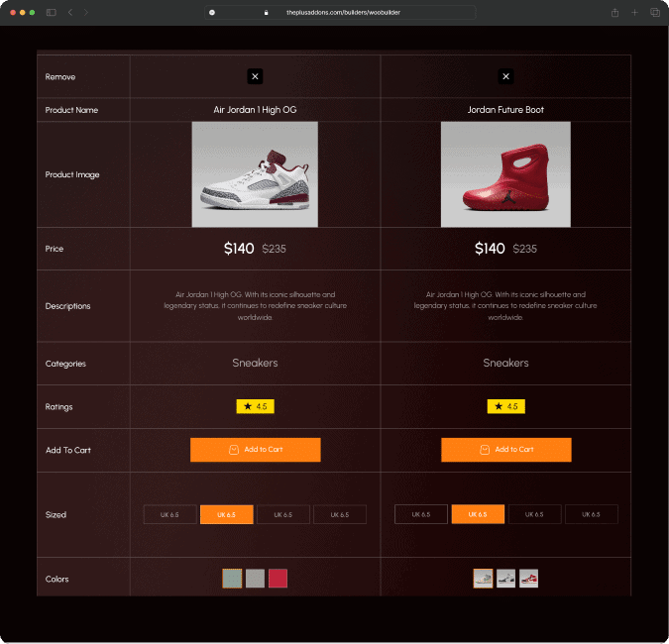Open the Sneakers category under Air Jordan
This screenshot has width=669, height=644.
coord(255,363)
